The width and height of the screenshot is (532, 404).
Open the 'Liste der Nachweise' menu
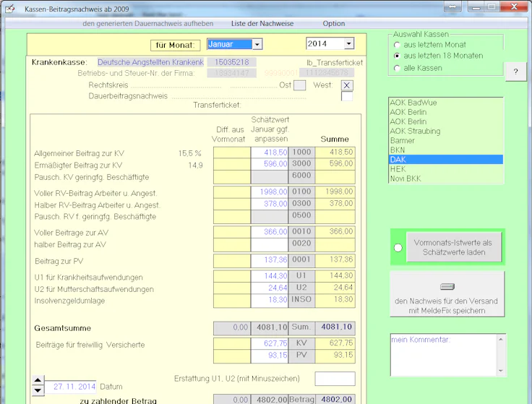point(262,23)
